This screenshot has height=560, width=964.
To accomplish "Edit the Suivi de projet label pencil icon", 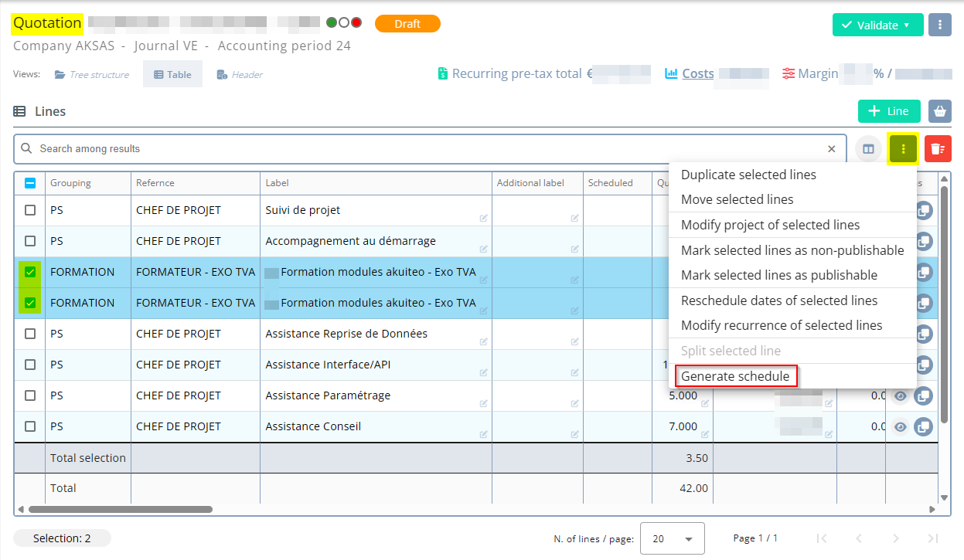I will click(483, 219).
